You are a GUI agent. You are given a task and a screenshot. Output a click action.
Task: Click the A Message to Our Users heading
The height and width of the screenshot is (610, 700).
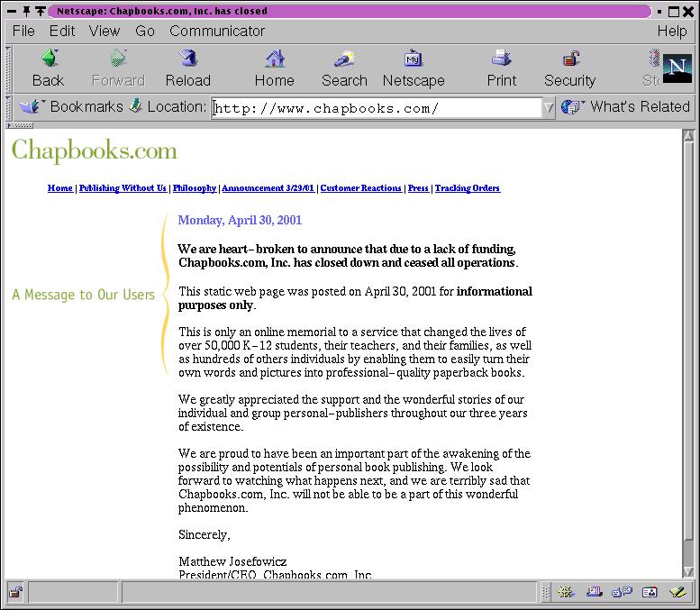pyautogui.click(x=84, y=295)
